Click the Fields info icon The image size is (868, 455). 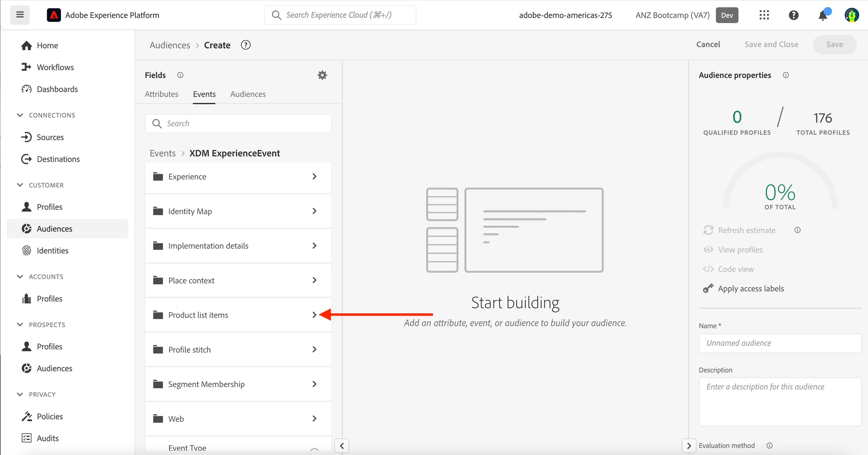[180, 75]
